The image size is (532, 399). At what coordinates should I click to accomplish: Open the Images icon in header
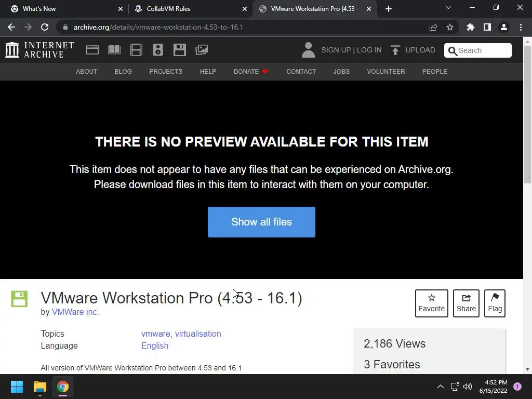pyautogui.click(x=202, y=50)
